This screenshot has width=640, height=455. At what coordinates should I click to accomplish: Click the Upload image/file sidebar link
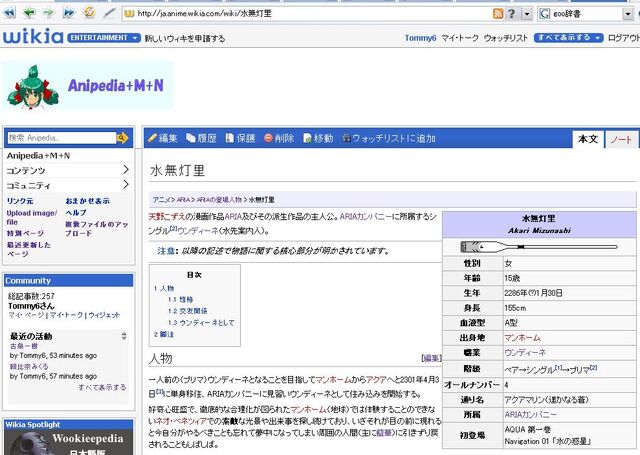[31, 218]
